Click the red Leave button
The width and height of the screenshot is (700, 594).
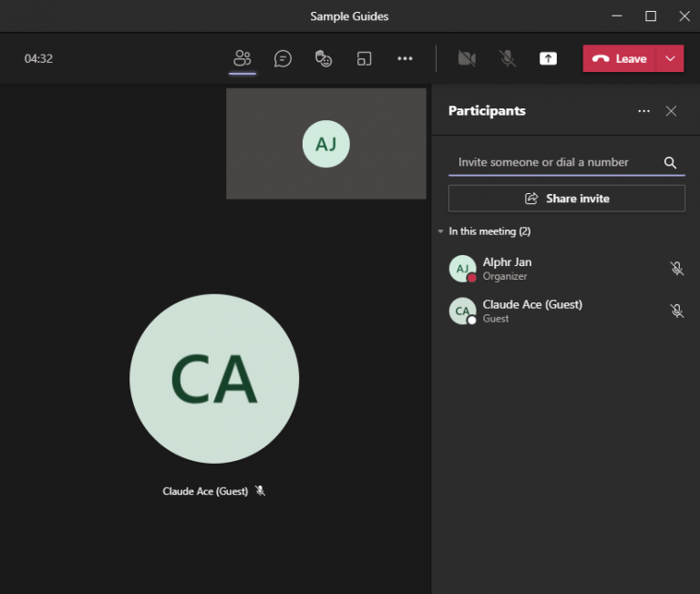pyautogui.click(x=620, y=58)
